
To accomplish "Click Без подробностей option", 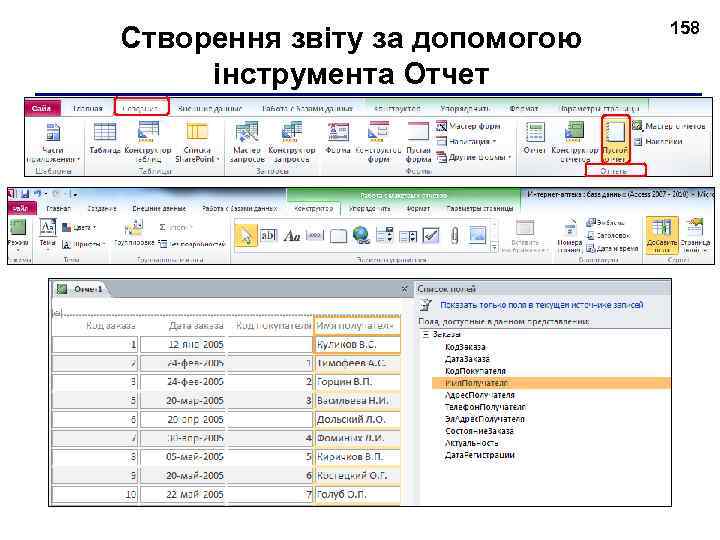I will [191, 244].
